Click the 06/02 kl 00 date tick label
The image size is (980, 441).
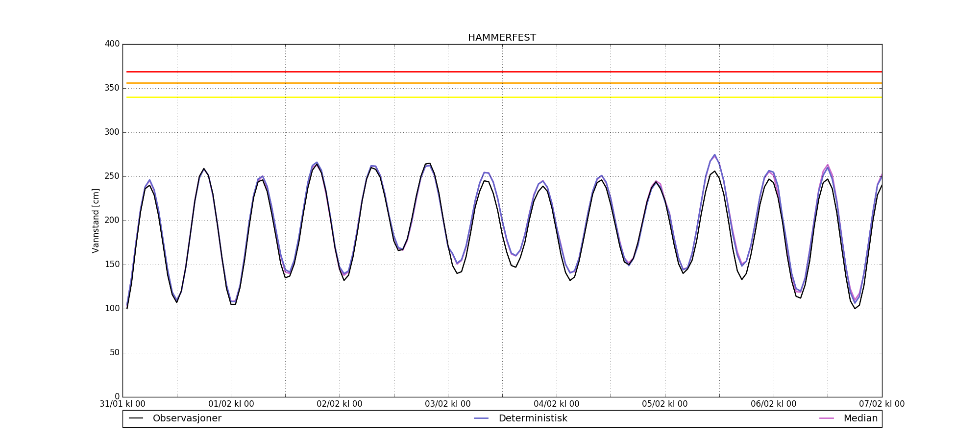click(x=774, y=404)
